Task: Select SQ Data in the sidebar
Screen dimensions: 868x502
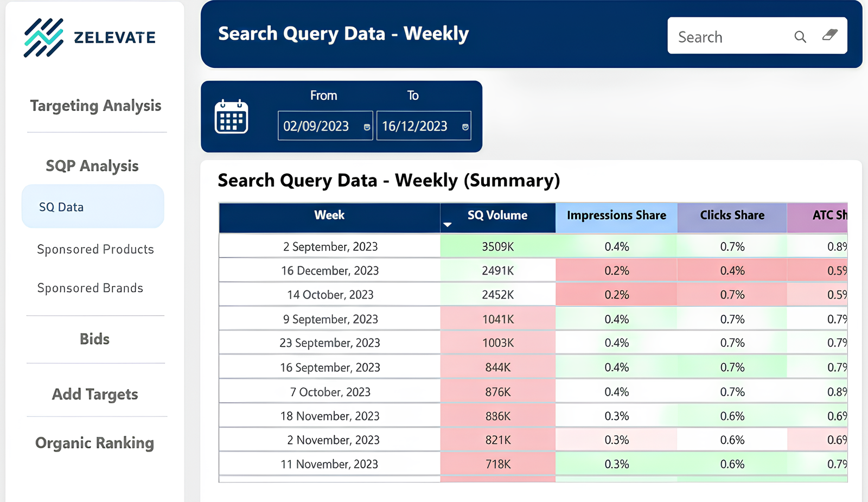Action: (x=61, y=207)
